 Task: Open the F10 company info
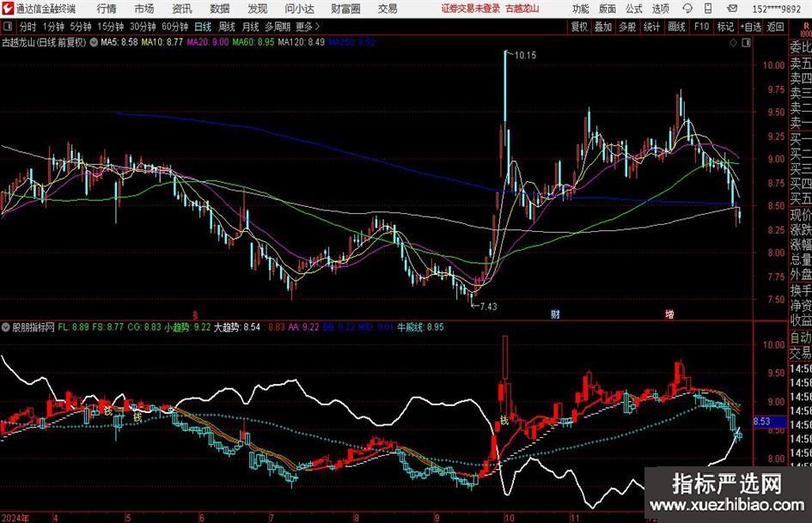(702, 27)
